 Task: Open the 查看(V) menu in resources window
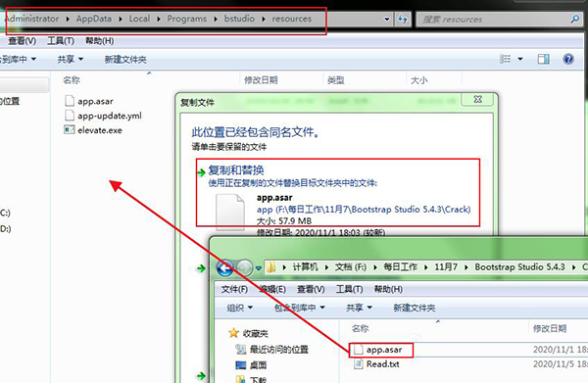click(x=23, y=41)
